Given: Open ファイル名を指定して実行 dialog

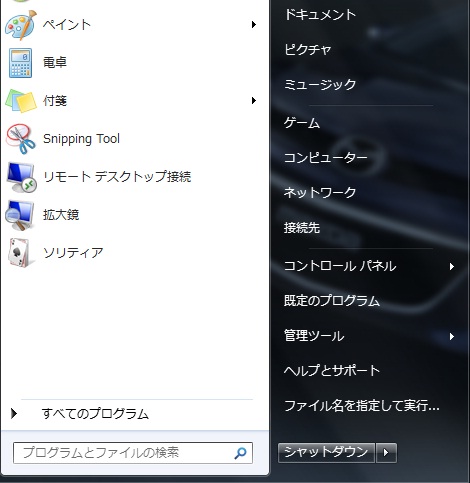Looking at the screenshot, I should click(362, 406).
